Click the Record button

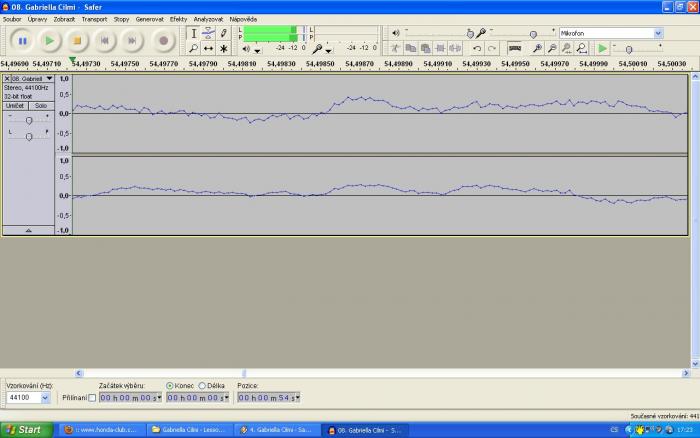[164, 41]
